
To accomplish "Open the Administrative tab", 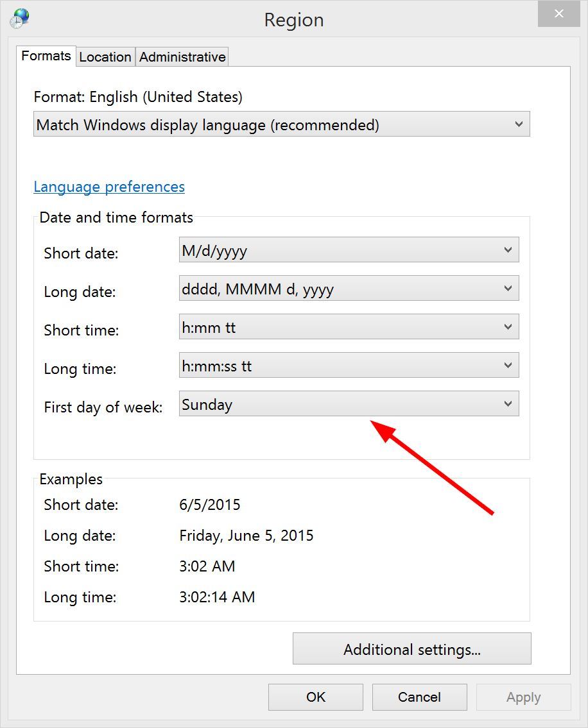I will coord(182,57).
